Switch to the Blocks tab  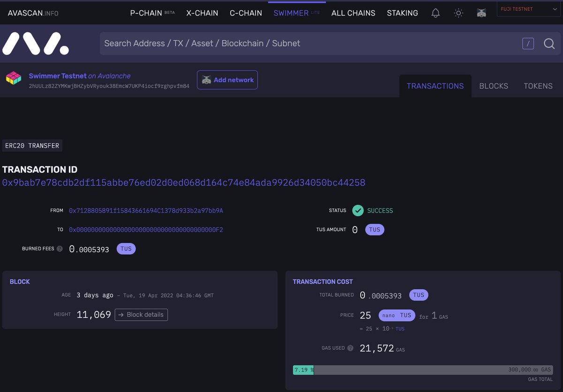(494, 86)
